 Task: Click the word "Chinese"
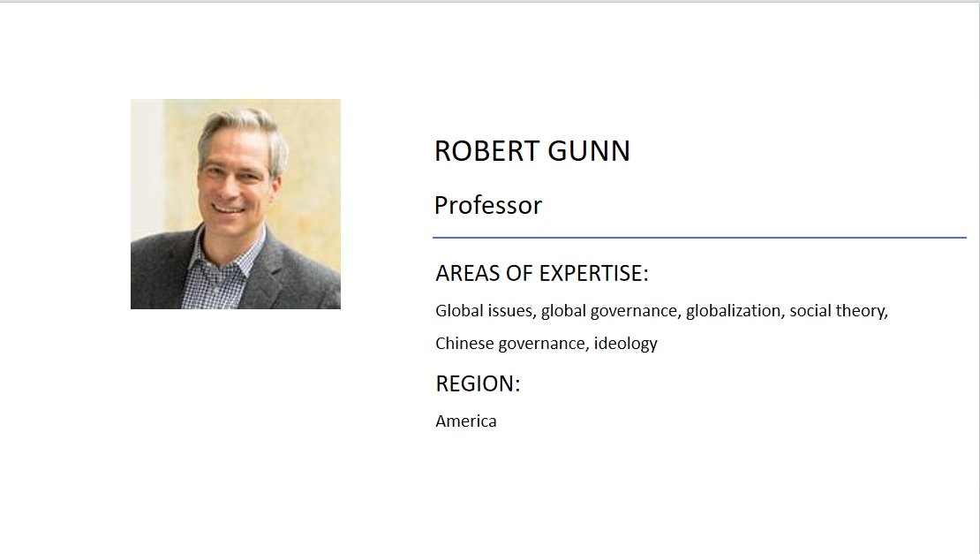[x=464, y=344]
